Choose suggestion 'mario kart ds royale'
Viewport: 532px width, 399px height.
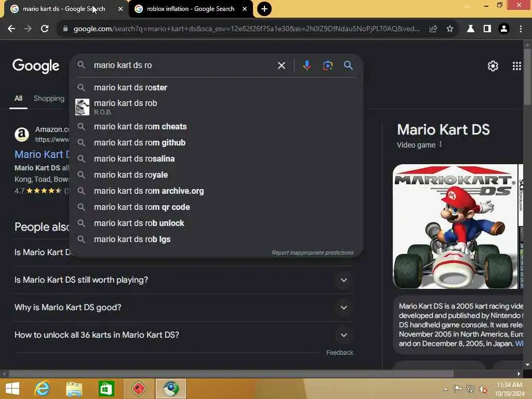pos(216,175)
